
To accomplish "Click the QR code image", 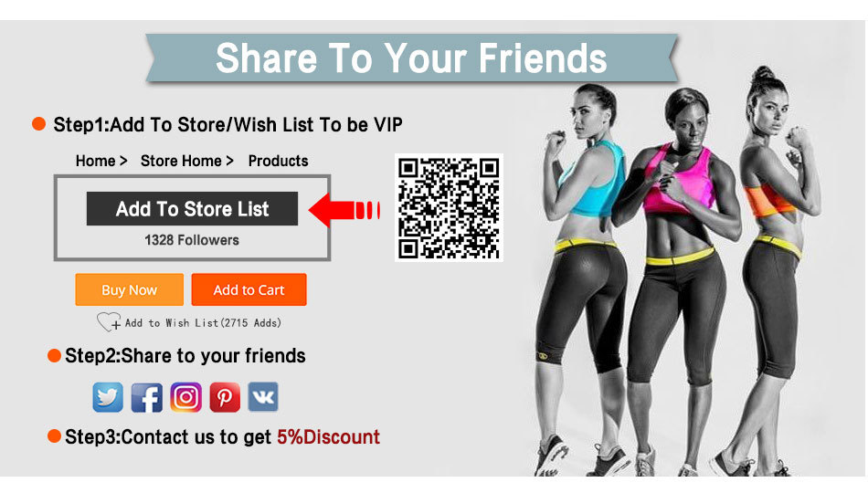I will [449, 207].
